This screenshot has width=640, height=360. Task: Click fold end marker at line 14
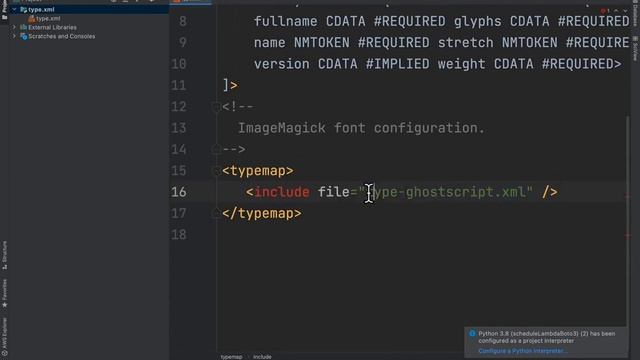pyautogui.click(x=216, y=149)
